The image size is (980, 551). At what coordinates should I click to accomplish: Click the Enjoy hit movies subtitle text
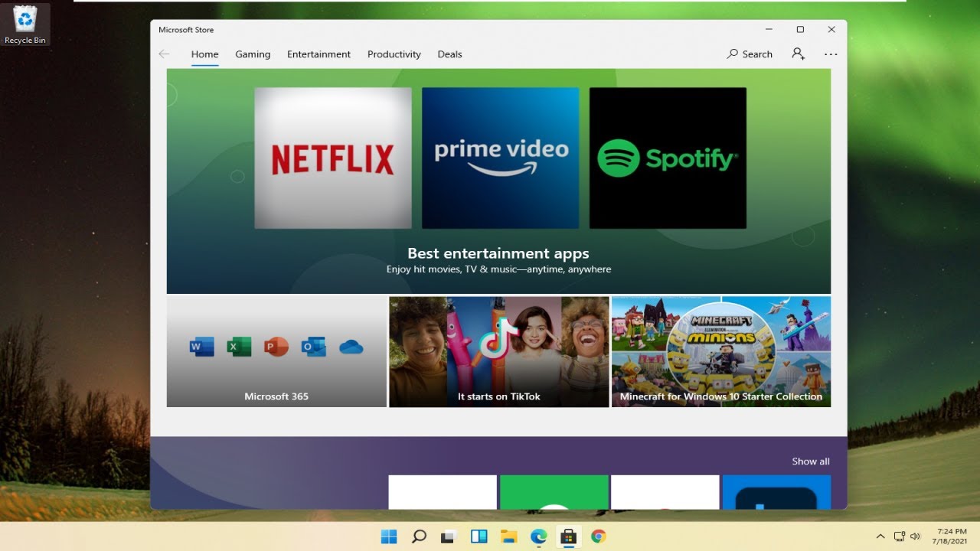pos(498,269)
